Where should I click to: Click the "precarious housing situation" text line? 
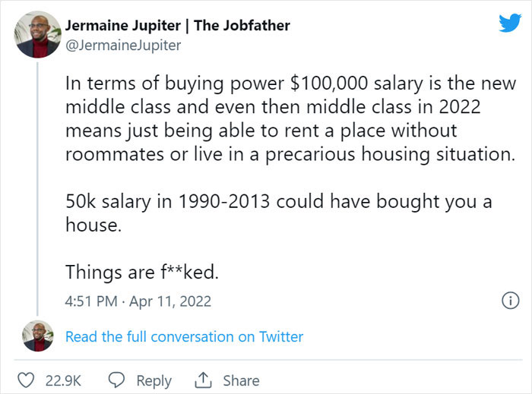(290, 156)
